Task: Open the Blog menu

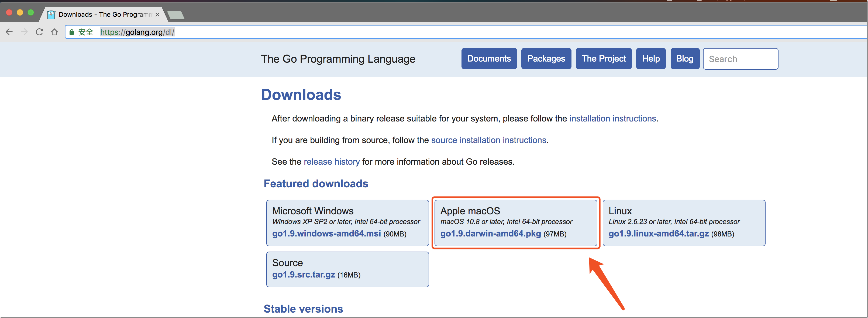Action: [685, 59]
